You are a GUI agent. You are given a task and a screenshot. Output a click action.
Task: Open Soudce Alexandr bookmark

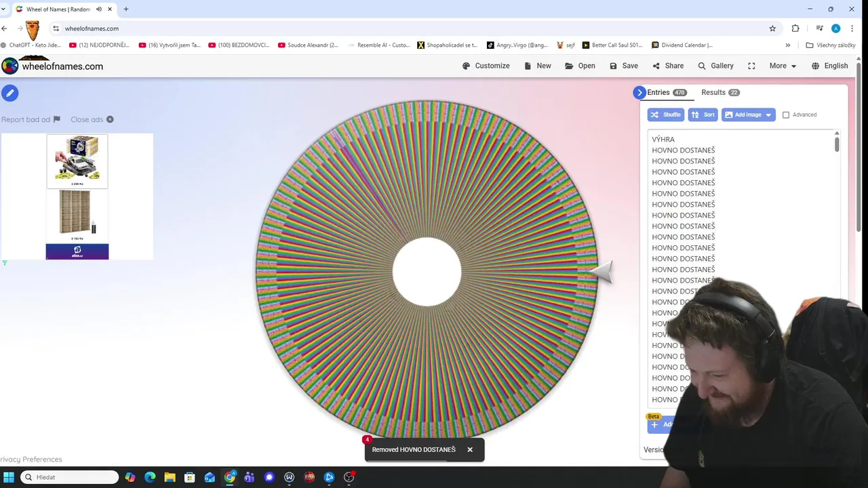click(308, 45)
